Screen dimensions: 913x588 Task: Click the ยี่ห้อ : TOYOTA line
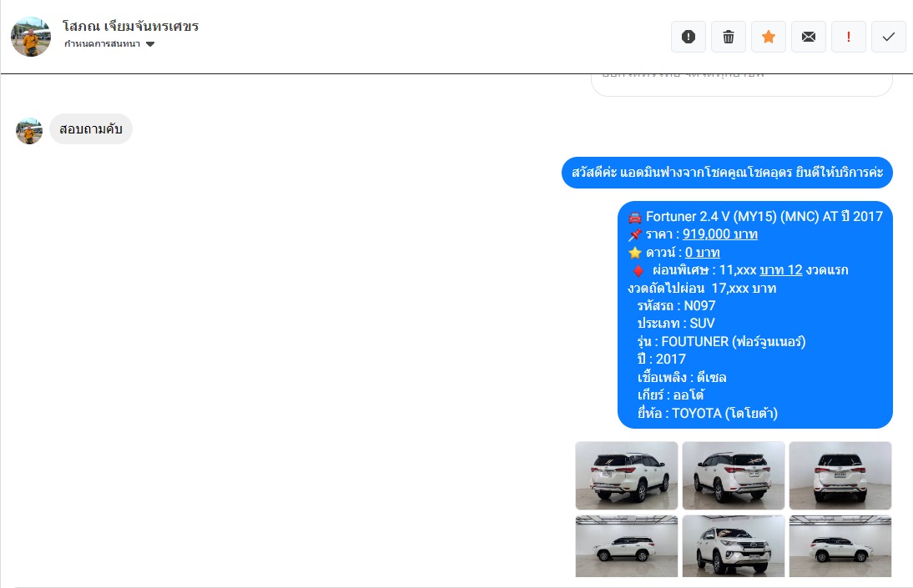pyautogui.click(x=708, y=414)
